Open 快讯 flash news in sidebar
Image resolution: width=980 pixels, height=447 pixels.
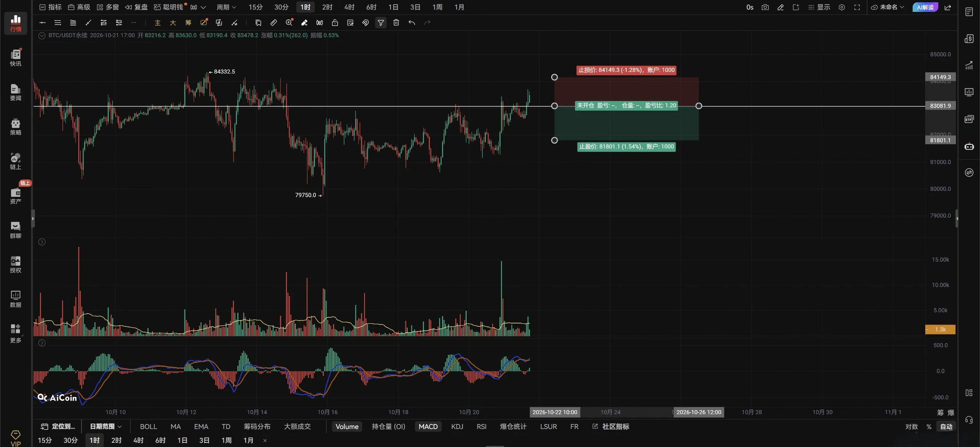tap(16, 58)
